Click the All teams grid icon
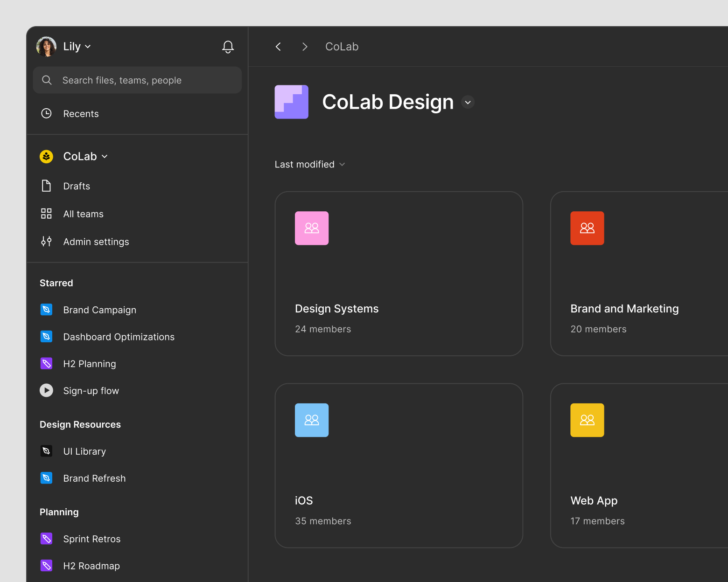Image resolution: width=728 pixels, height=582 pixels. [x=46, y=214]
